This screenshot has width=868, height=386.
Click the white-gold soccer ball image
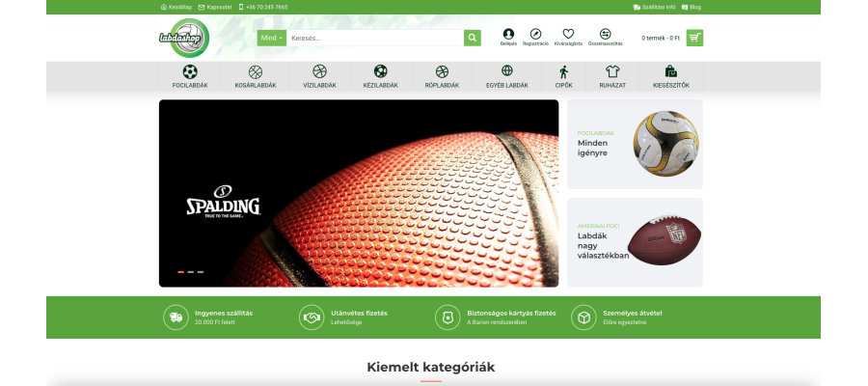pyautogui.click(x=665, y=144)
